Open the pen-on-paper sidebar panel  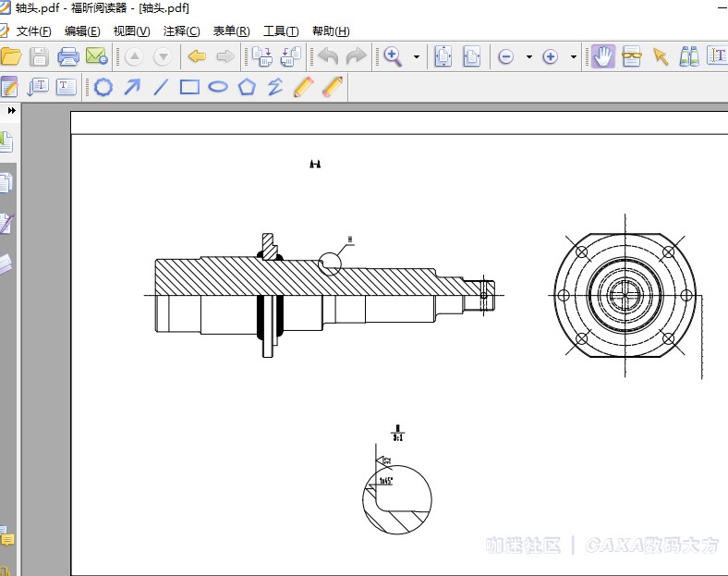click(x=7, y=224)
